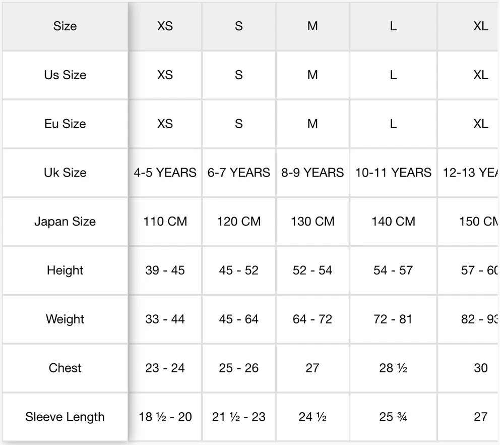Select the 4-5 YEARS cell

(x=165, y=173)
